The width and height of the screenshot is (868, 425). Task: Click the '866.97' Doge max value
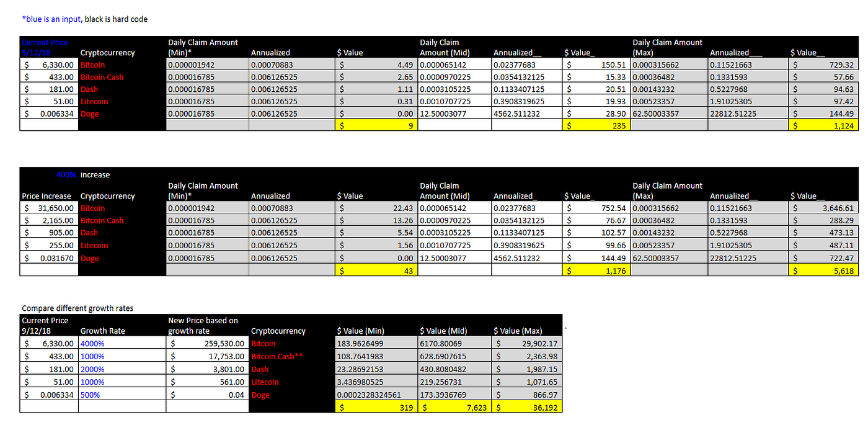[x=528, y=395]
